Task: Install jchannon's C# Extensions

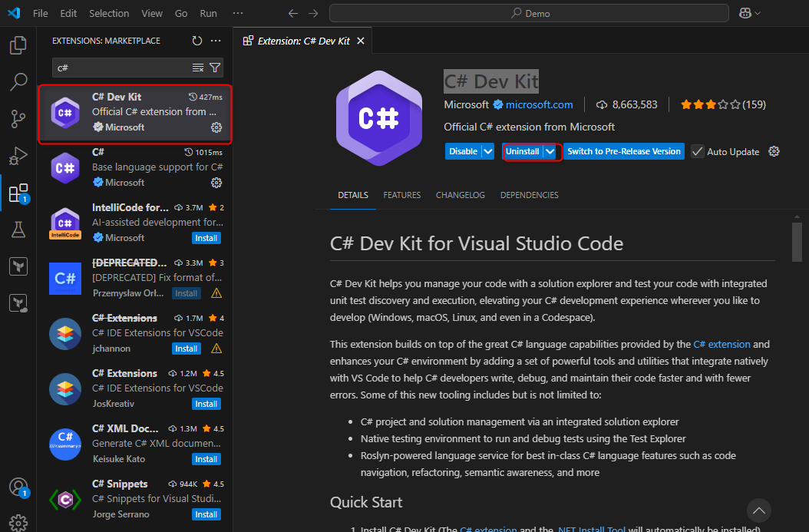Action: (187, 349)
